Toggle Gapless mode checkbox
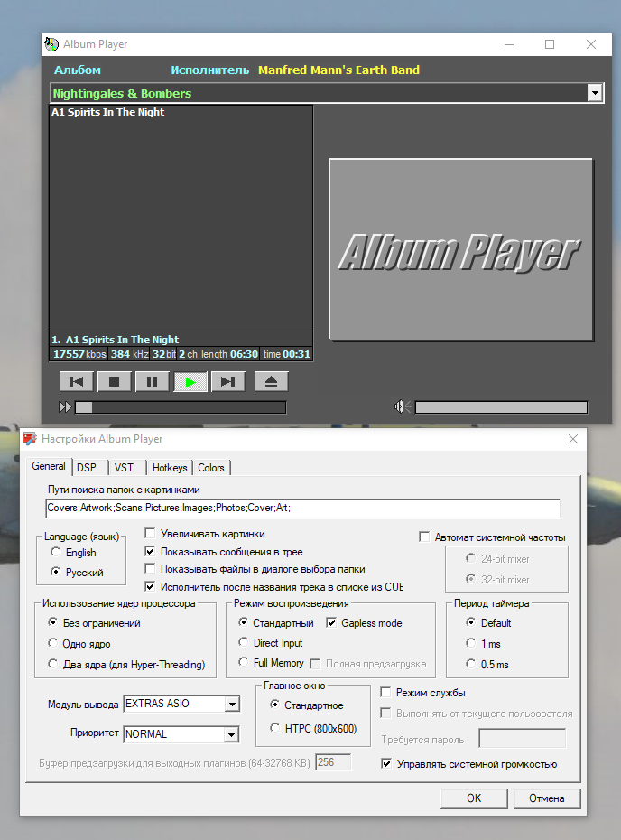Viewport: 621px width, 840px height. [331, 622]
